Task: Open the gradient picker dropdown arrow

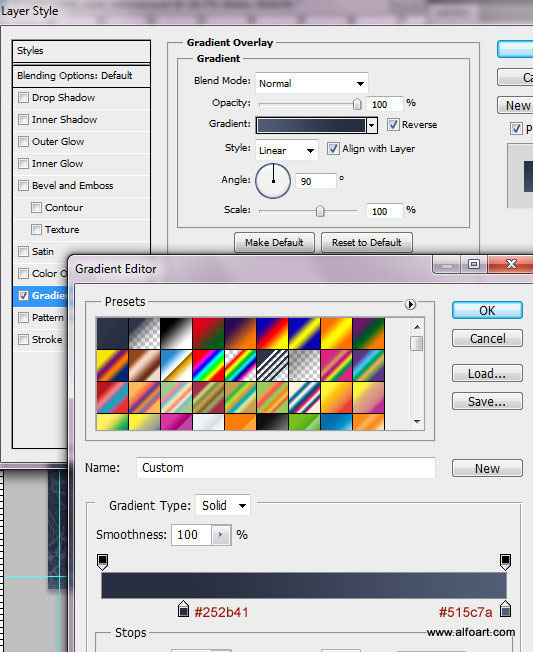Action: (372, 125)
